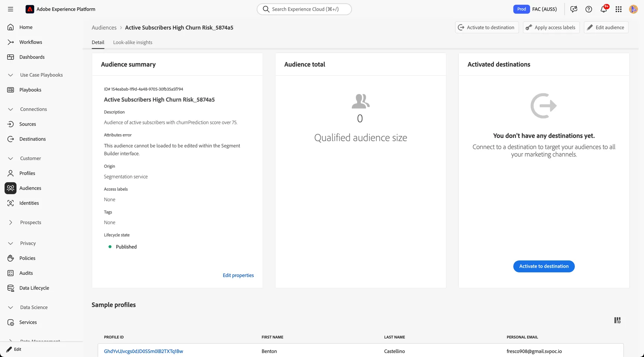Screen dimensions: 644x357
Task: Click the Prod environment badge
Action: (x=521, y=9)
